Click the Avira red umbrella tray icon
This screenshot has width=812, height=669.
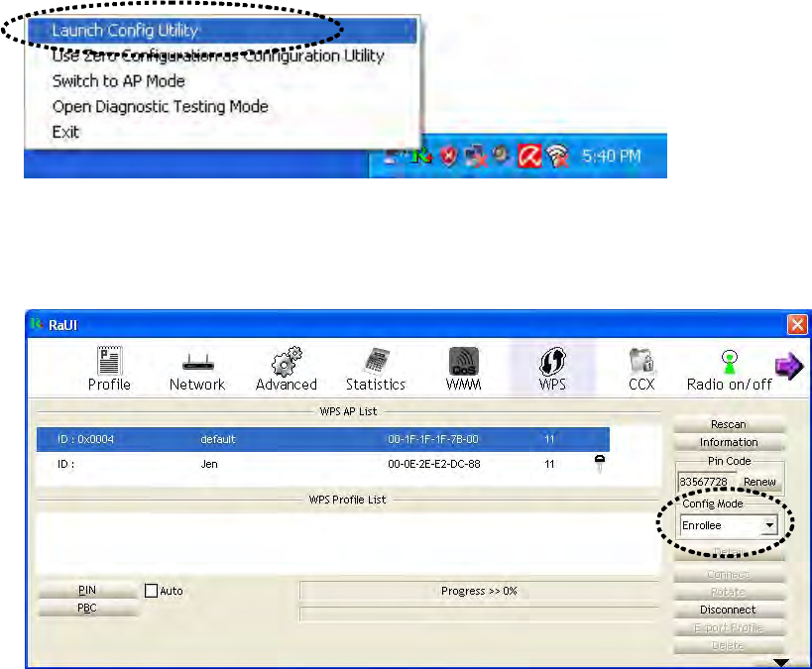[x=529, y=156]
